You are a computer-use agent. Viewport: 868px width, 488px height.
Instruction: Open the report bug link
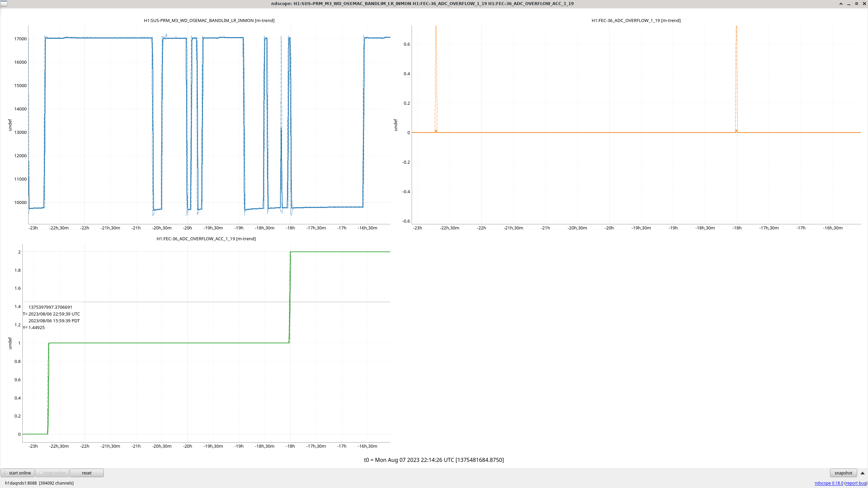(x=855, y=483)
